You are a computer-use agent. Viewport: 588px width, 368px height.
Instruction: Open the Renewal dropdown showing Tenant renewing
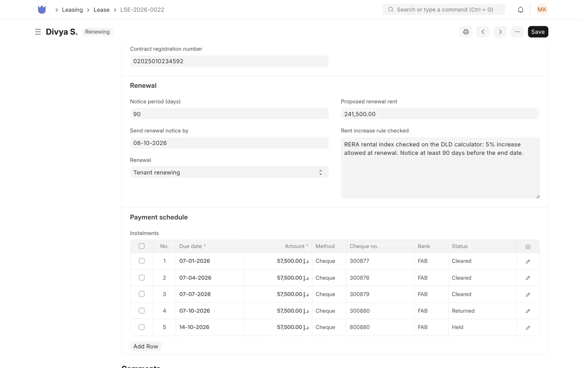(x=229, y=172)
